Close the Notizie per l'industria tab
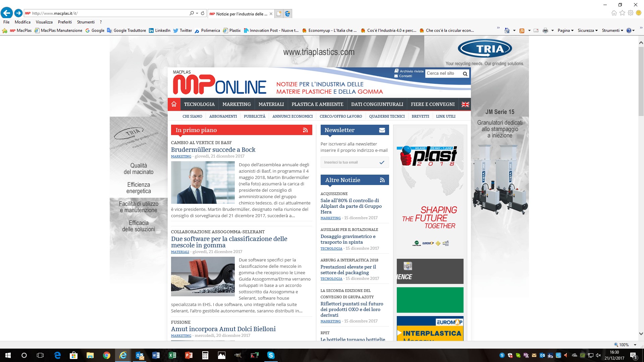644x362 pixels. pos(271,14)
